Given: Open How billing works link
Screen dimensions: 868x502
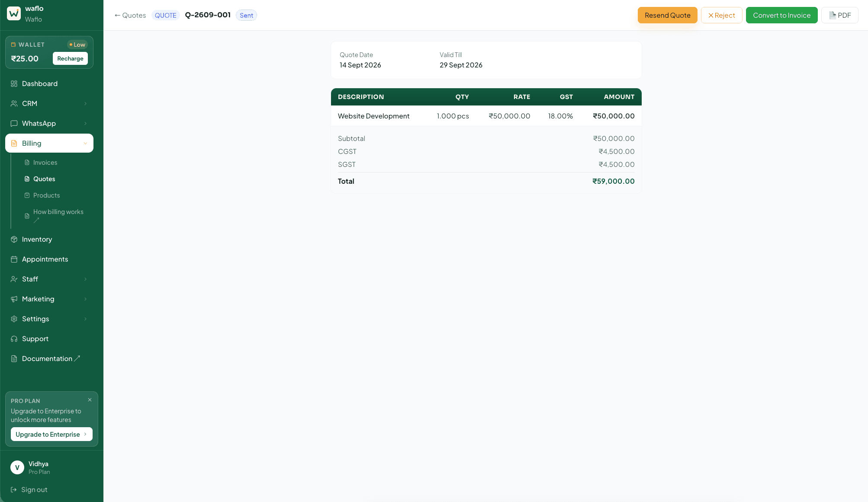Looking at the screenshot, I should [x=58, y=216].
